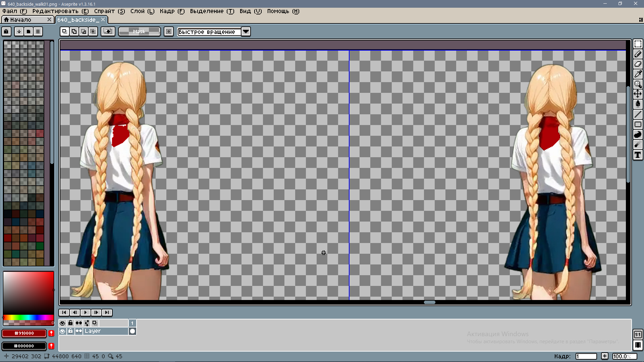Image resolution: width=644 pixels, height=362 pixels.
Task: Open palette presets dropdown button
Action: (29, 32)
